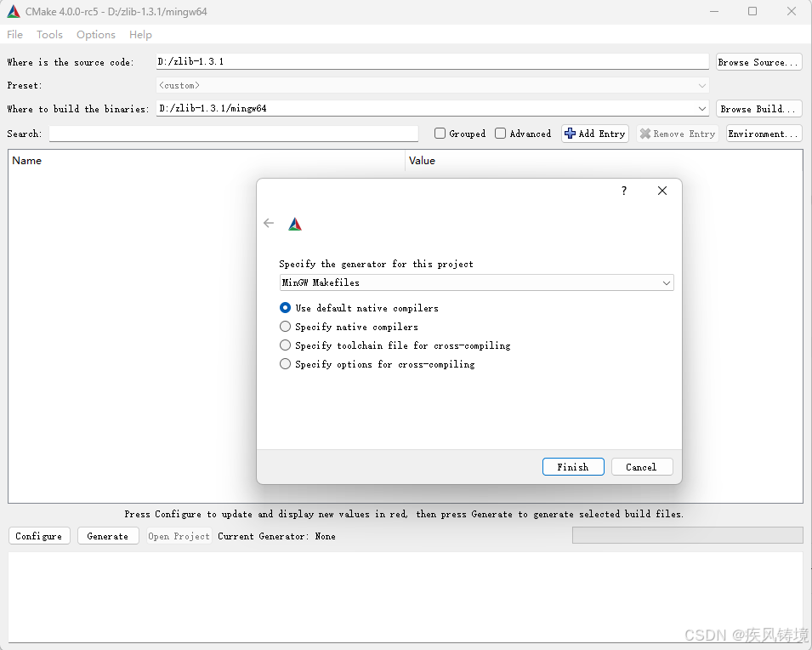Close the generator dialog with X
Viewport: 812px width, 650px height.
(662, 191)
